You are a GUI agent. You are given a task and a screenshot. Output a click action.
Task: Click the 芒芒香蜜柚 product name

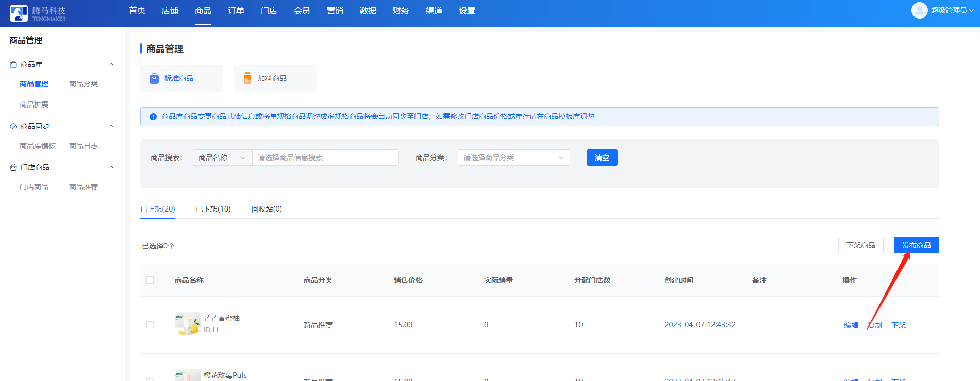pyautogui.click(x=222, y=318)
